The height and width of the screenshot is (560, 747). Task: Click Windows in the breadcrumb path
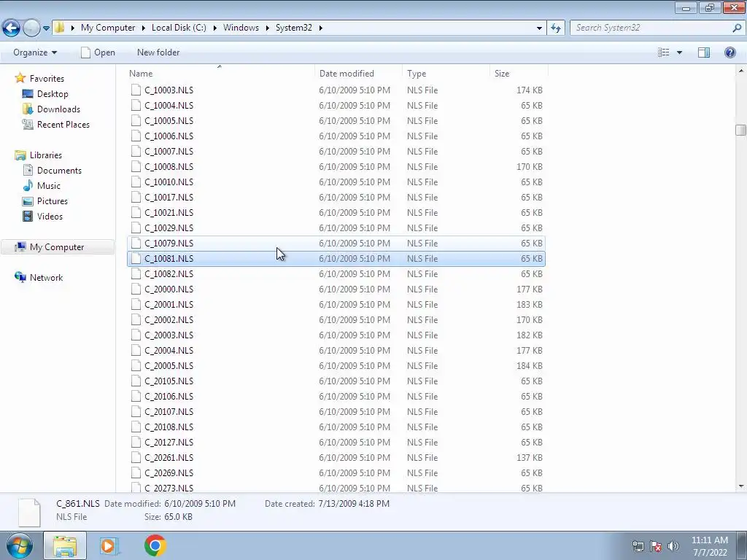[x=241, y=28]
